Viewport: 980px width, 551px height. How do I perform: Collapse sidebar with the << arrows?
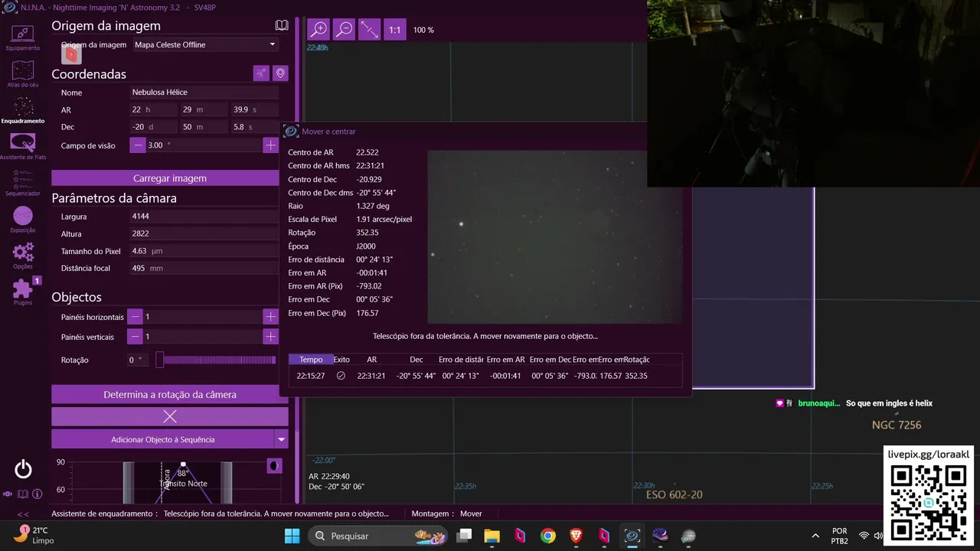(x=23, y=514)
